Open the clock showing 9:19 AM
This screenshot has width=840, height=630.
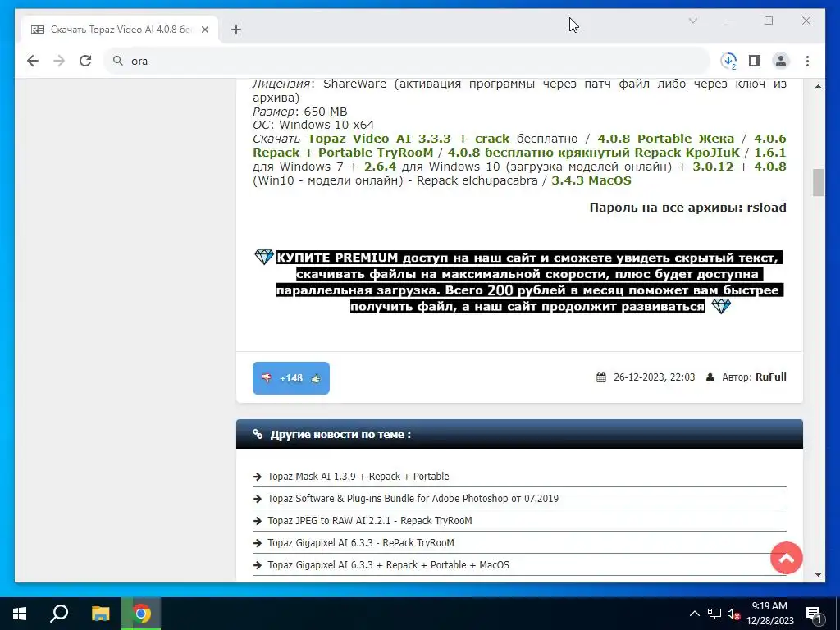click(x=769, y=614)
